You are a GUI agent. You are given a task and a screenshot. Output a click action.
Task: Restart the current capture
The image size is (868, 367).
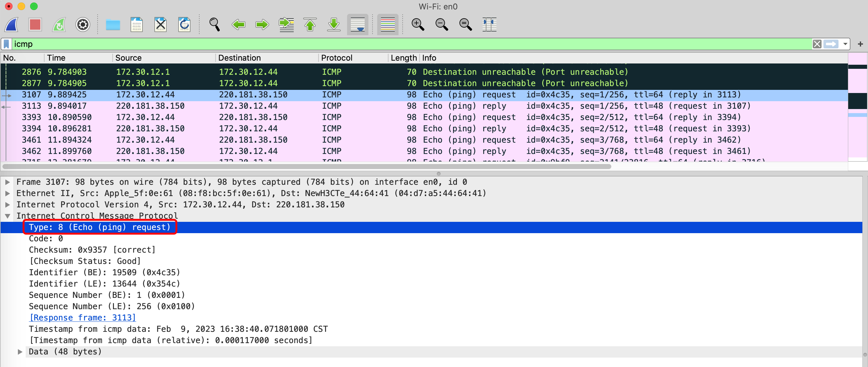pyautogui.click(x=59, y=25)
